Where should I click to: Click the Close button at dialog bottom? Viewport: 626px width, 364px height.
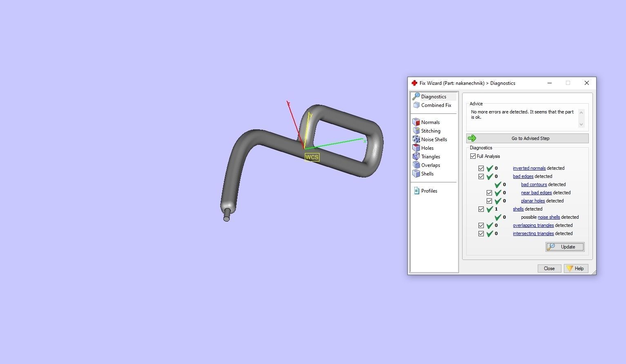tap(549, 269)
